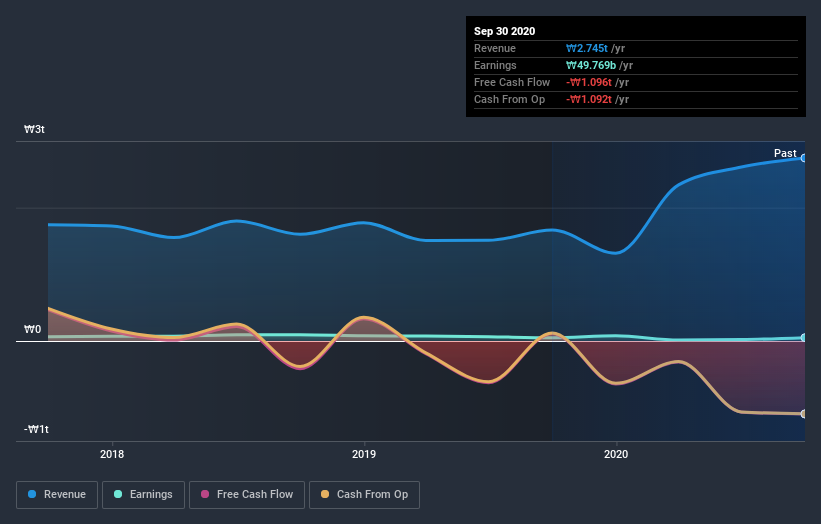The image size is (821, 524).
Task: Select the Revenue endpoint marker under Past label
Action: 803,158
